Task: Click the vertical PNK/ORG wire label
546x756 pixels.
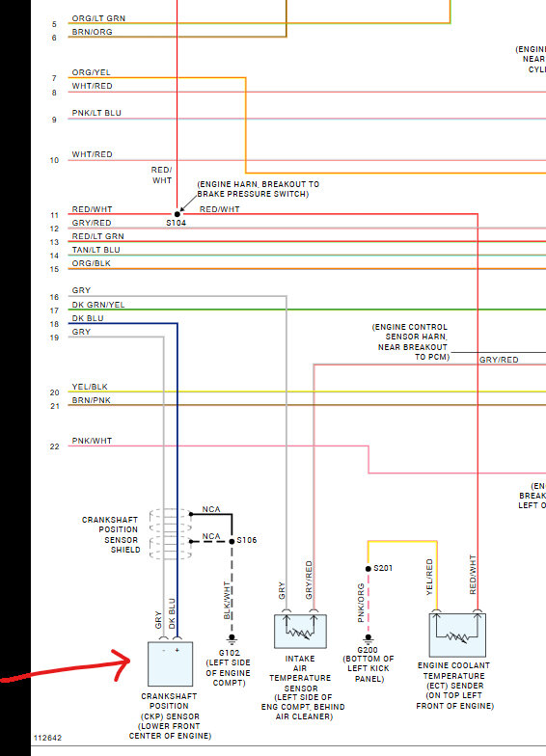Action: pyautogui.click(x=361, y=603)
